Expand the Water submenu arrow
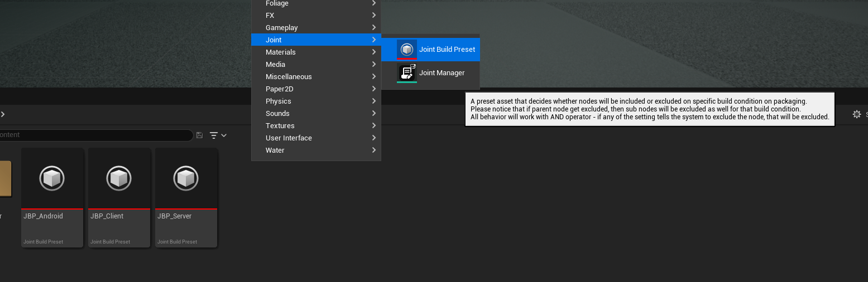 (373, 150)
